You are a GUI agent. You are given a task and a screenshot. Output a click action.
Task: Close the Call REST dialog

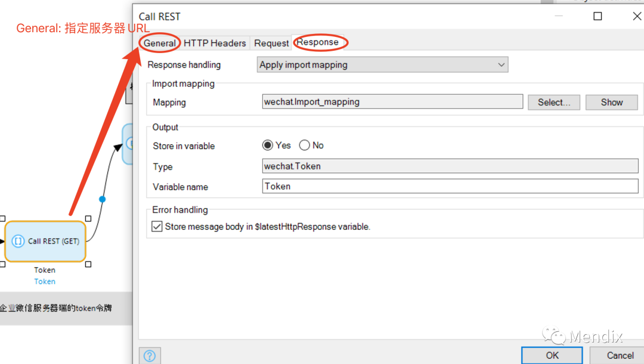coord(637,16)
